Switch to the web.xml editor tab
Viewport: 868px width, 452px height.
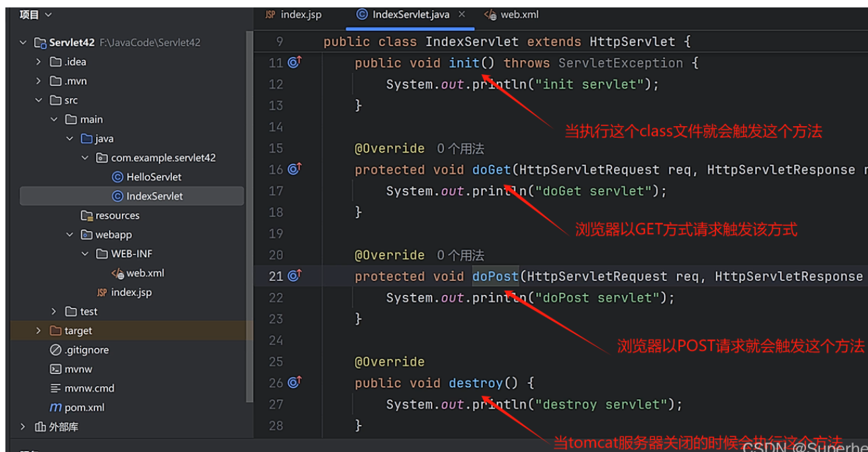511,15
